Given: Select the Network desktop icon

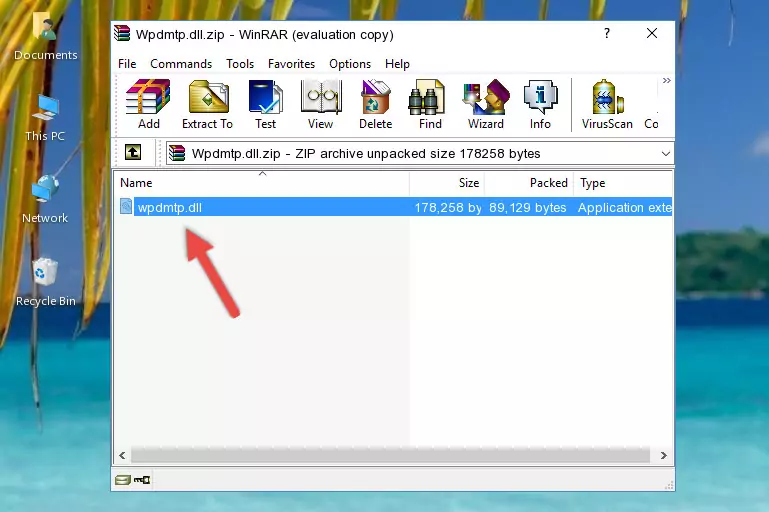Looking at the screenshot, I should point(45,200).
